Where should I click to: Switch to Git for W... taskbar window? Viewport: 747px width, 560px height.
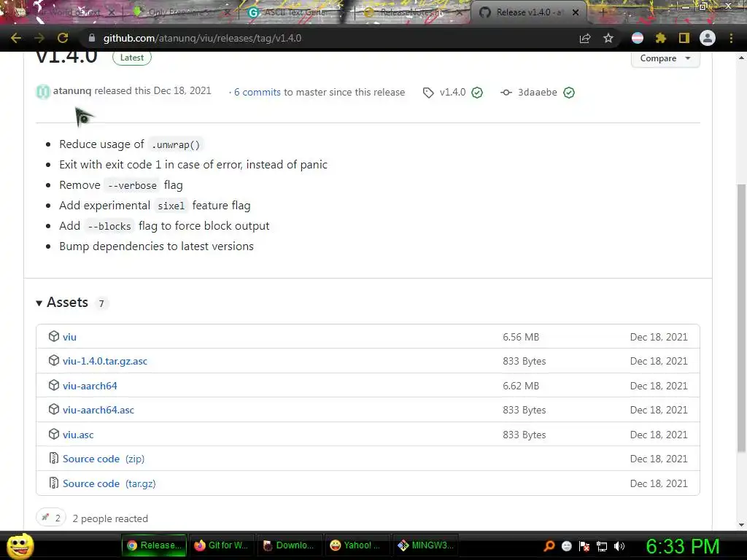pos(222,545)
